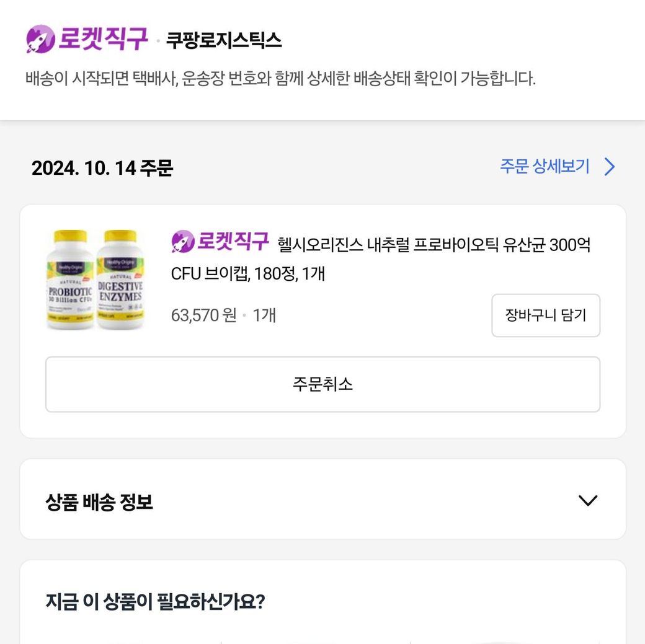Tap the 1개 quantity label beside the price

(x=264, y=315)
